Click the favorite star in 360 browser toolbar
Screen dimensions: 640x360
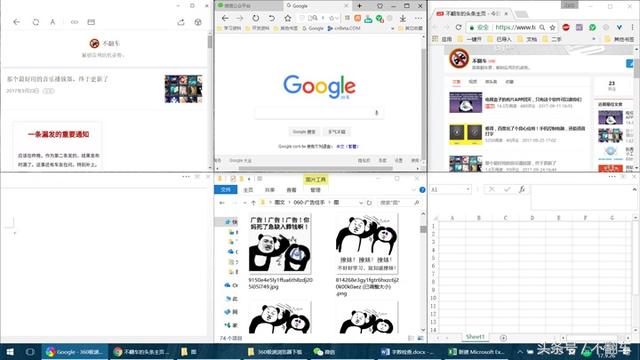pos(288,18)
